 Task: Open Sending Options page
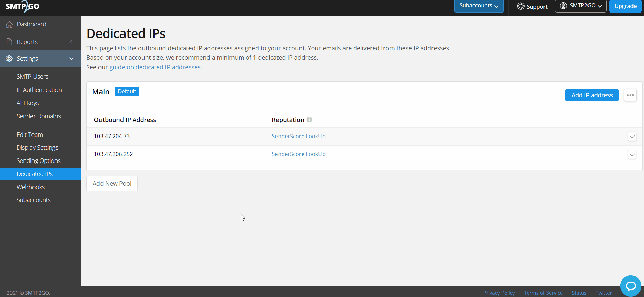click(x=39, y=161)
